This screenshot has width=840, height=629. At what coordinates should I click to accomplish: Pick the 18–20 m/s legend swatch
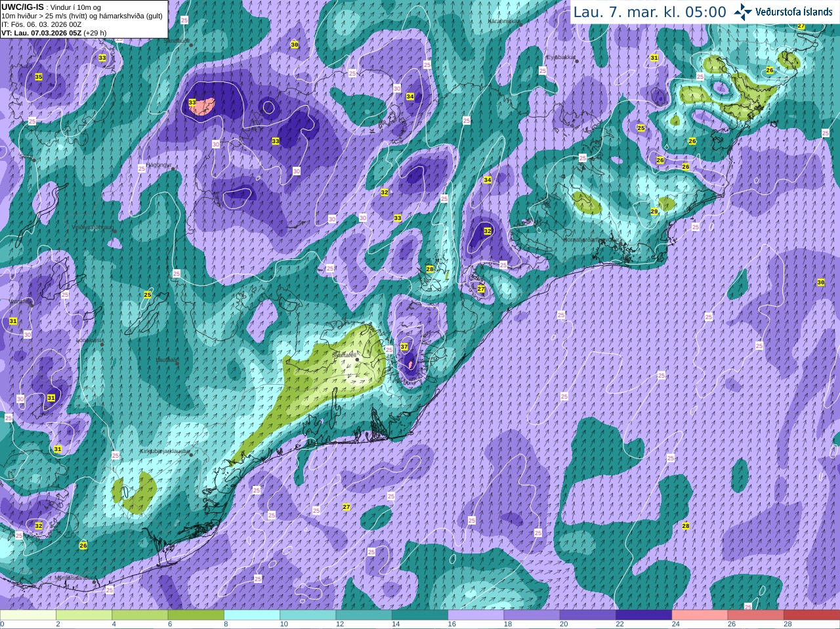(532, 615)
